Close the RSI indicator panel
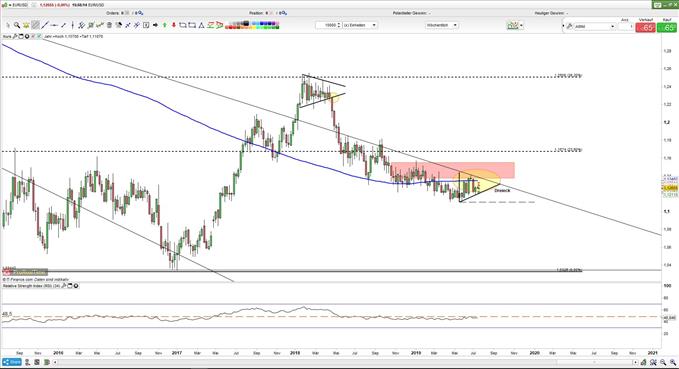Viewport: 679px width, 369px height. click(x=76, y=286)
